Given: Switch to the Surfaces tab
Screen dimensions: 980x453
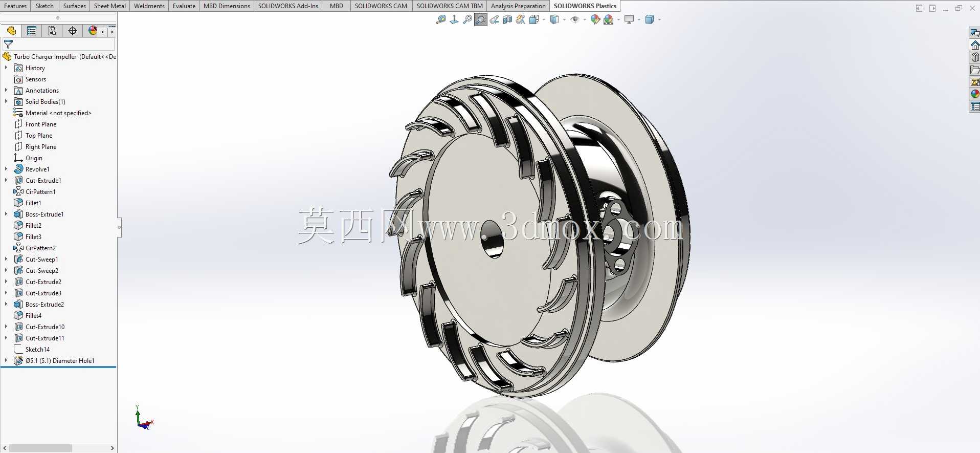Looking at the screenshot, I should (x=75, y=6).
